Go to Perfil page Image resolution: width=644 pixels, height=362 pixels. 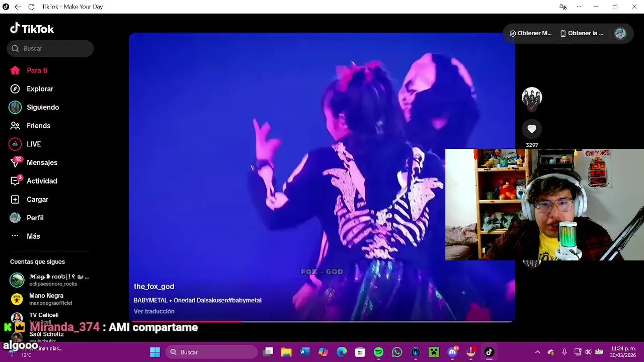[x=35, y=218]
